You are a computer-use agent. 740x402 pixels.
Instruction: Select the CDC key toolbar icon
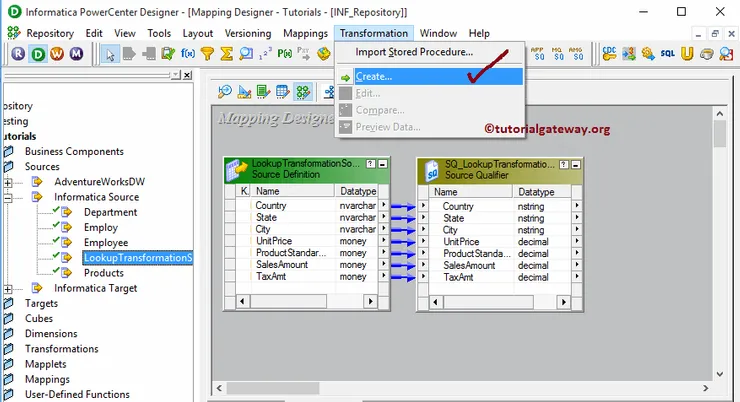pos(609,54)
